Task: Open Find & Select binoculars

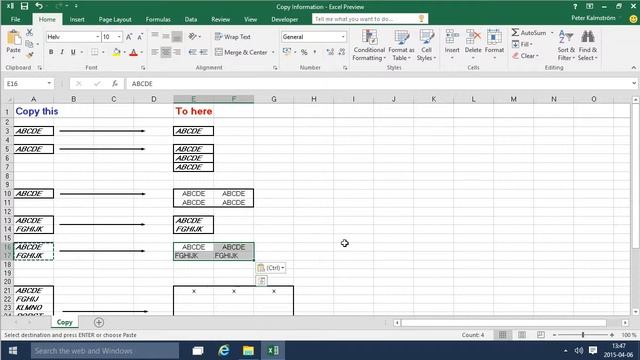Action: 588,46
